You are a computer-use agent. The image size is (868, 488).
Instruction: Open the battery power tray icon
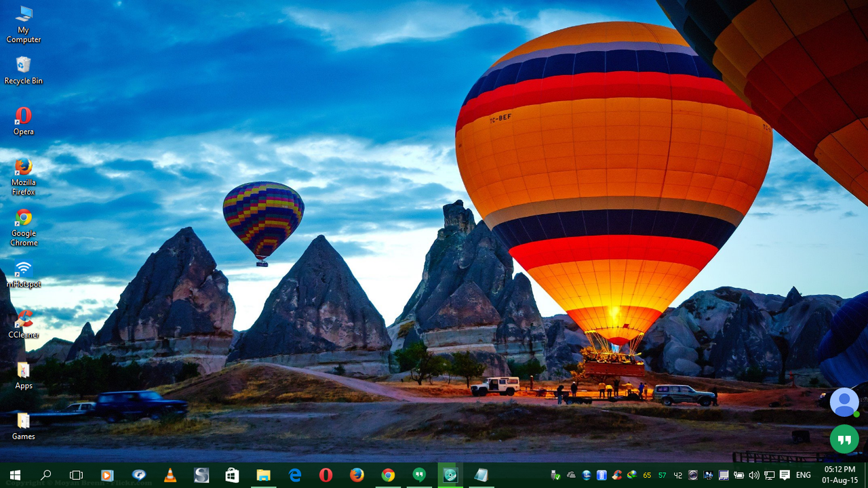click(x=738, y=475)
